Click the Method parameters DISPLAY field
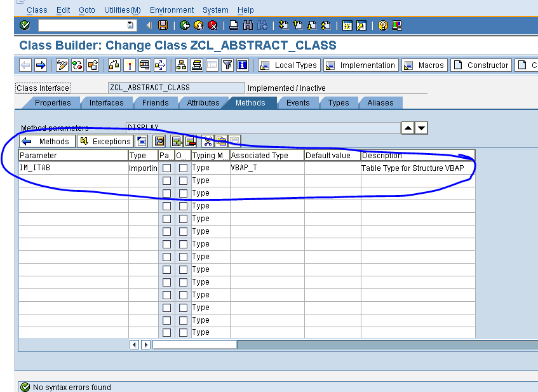 coord(263,128)
